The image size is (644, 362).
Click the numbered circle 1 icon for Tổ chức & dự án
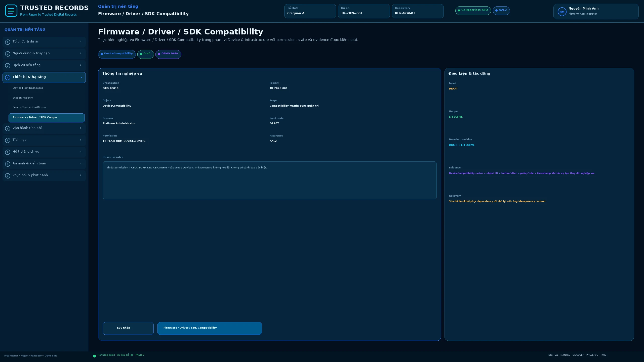(8, 42)
